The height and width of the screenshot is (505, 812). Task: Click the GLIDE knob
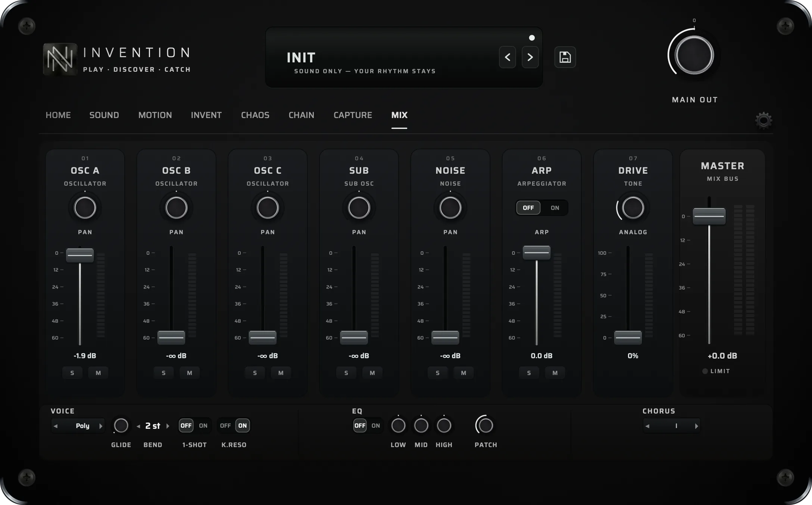tap(121, 425)
